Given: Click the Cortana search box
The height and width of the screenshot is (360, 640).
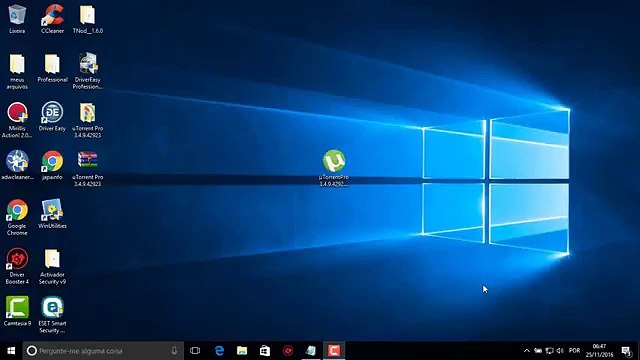Looking at the screenshot, I should pyautogui.click(x=103, y=351).
